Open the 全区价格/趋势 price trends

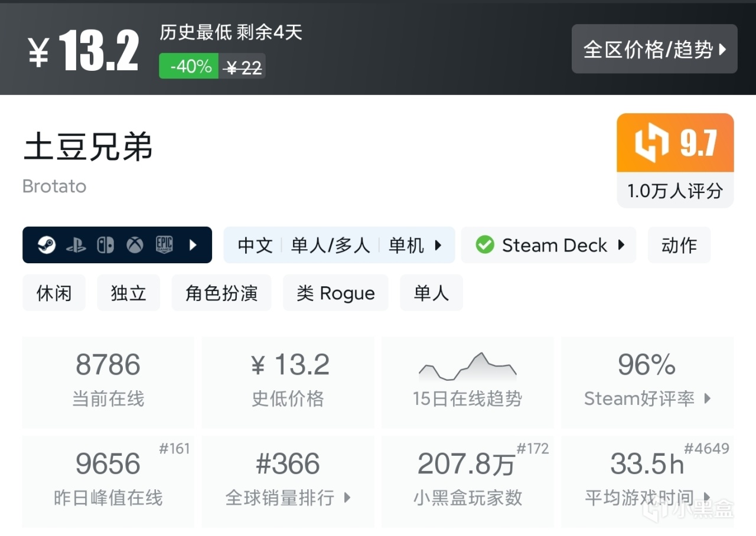click(654, 50)
